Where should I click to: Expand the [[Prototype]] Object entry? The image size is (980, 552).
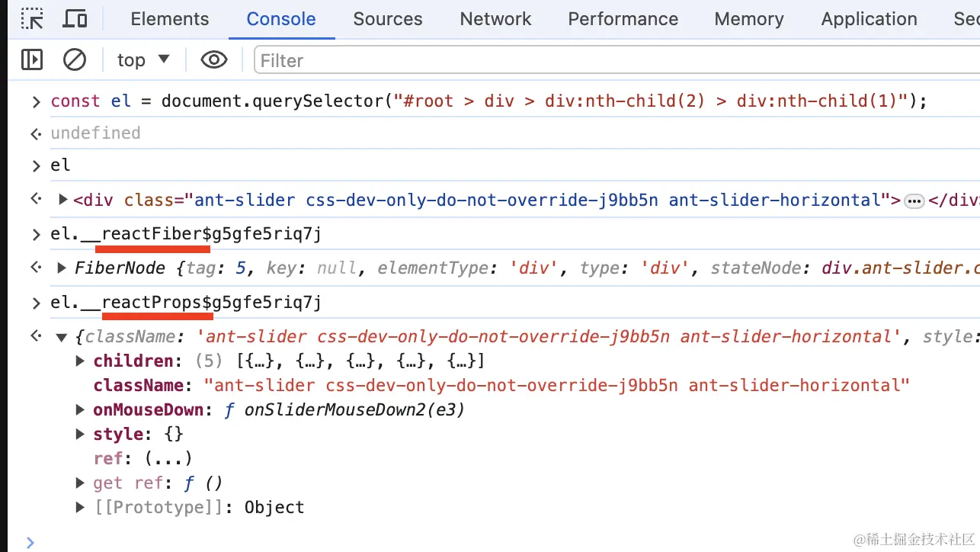pyautogui.click(x=80, y=507)
